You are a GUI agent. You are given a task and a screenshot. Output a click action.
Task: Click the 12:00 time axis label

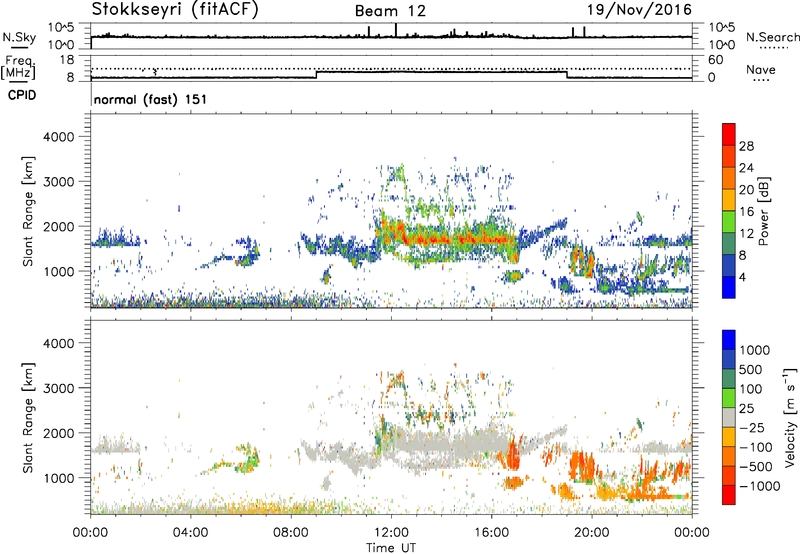point(391,533)
